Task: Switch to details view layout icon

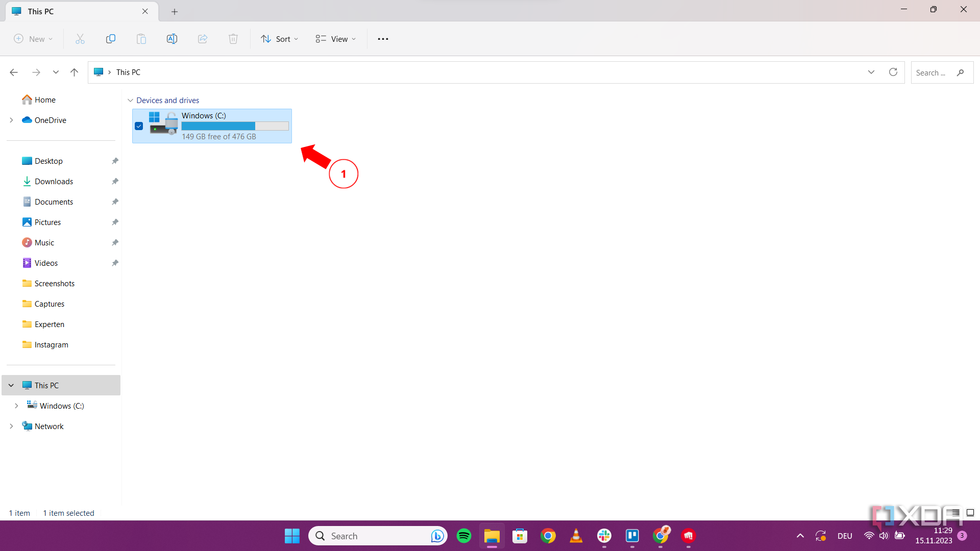Action: 955,513
